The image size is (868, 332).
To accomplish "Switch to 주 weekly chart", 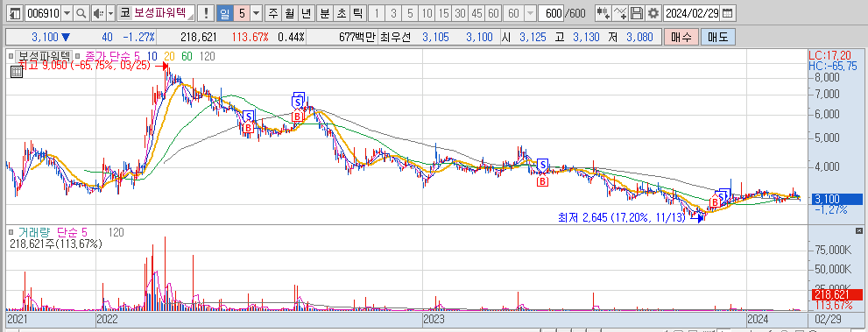I will point(273,13).
